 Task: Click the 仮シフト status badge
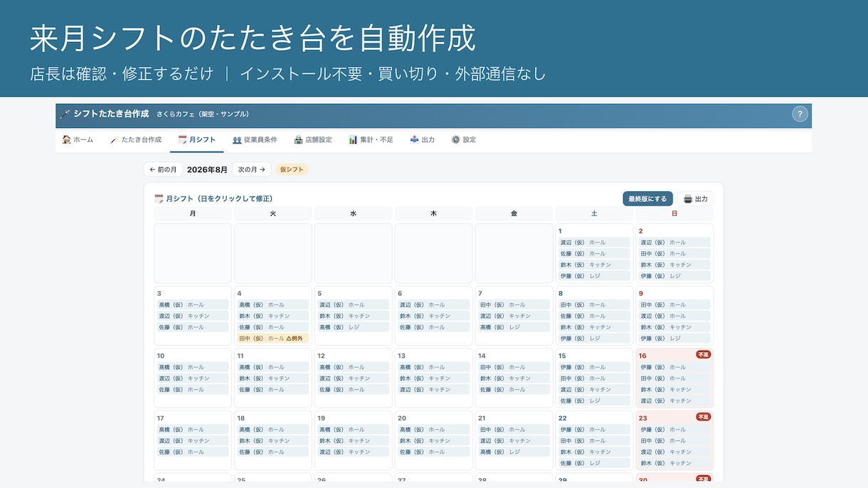(292, 169)
